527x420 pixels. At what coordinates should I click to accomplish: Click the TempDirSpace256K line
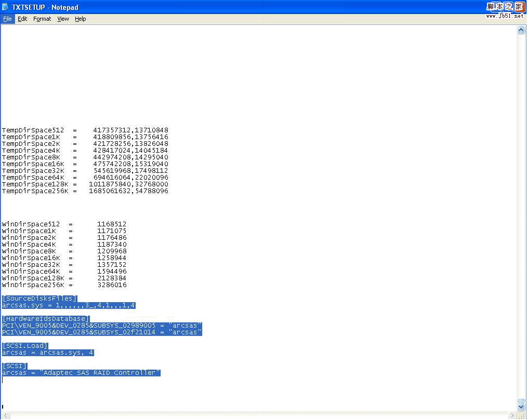(85, 191)
